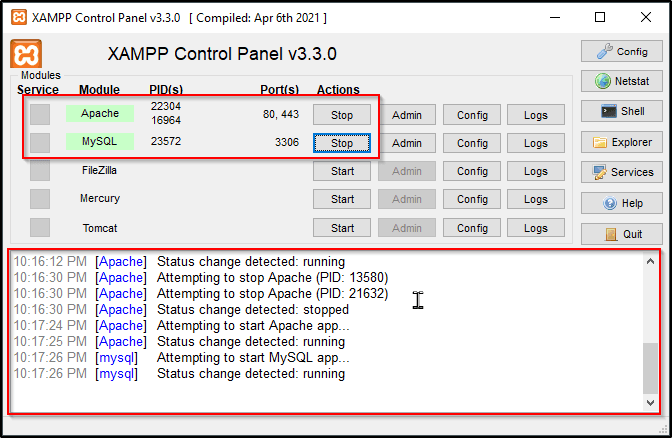This screenshot has width=672, height=438.
Task: Toggle Tomcat service install checkbox
Action: [40, 228]
